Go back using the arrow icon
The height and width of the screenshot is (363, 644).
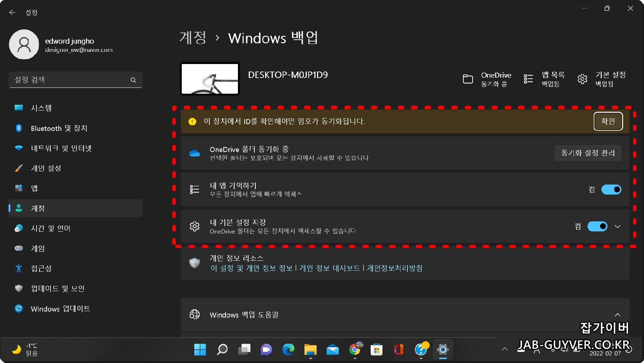(x=12, y=13)
